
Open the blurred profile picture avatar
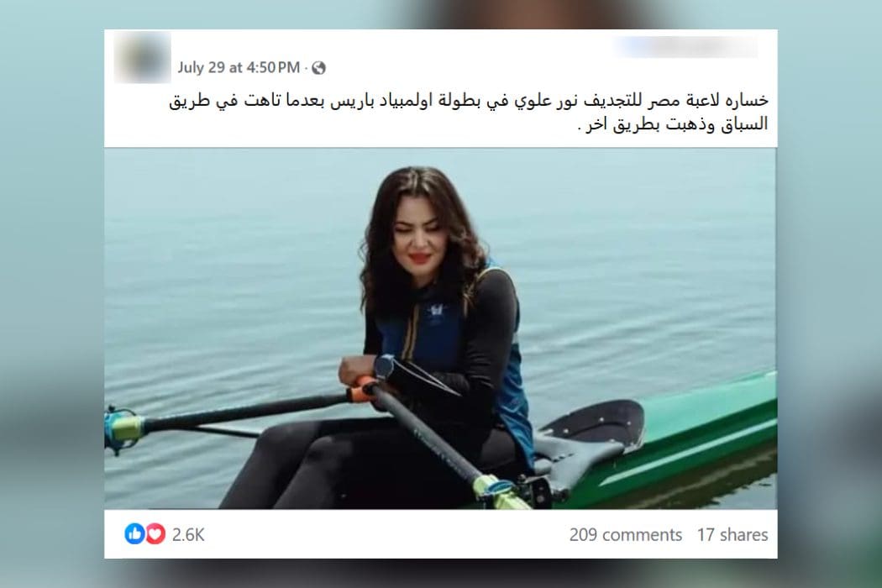pos(142,57)
